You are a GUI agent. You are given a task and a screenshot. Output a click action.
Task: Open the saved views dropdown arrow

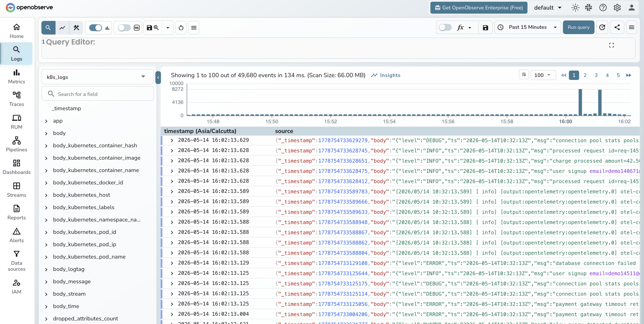(x=168, y=27)
